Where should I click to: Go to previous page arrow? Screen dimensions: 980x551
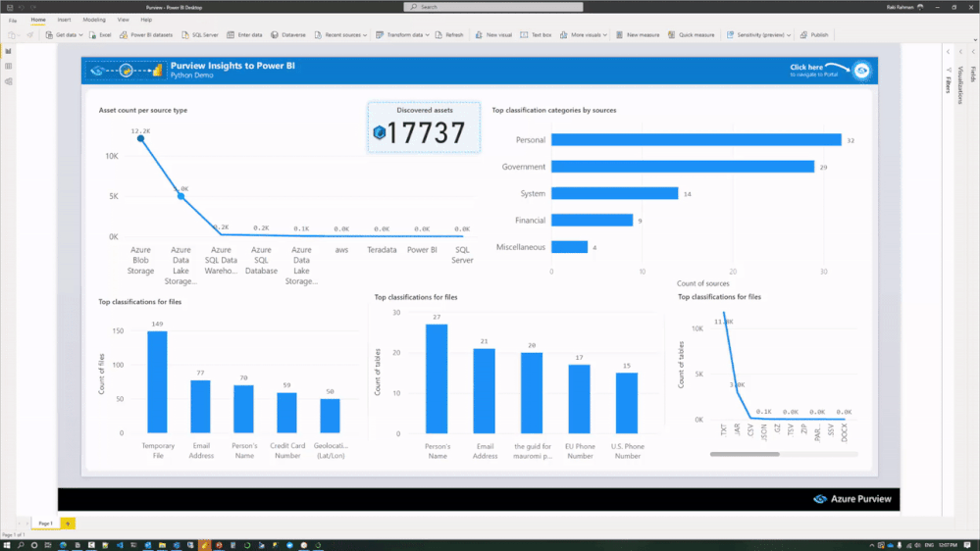pyautogui.click(x=18, y=524)
